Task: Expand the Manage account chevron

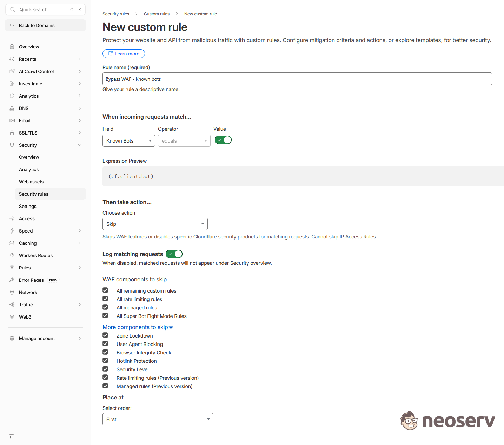Action: tap(80, 338)
